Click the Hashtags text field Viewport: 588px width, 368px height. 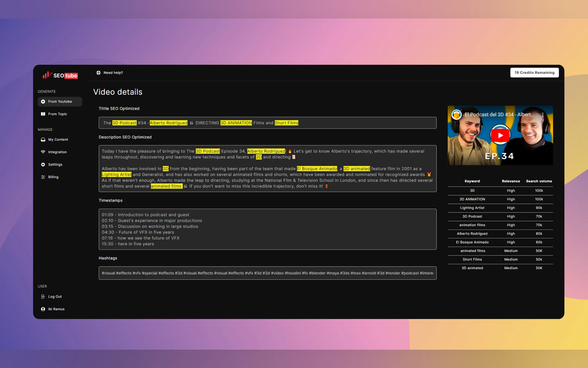[x=267, y=273]
